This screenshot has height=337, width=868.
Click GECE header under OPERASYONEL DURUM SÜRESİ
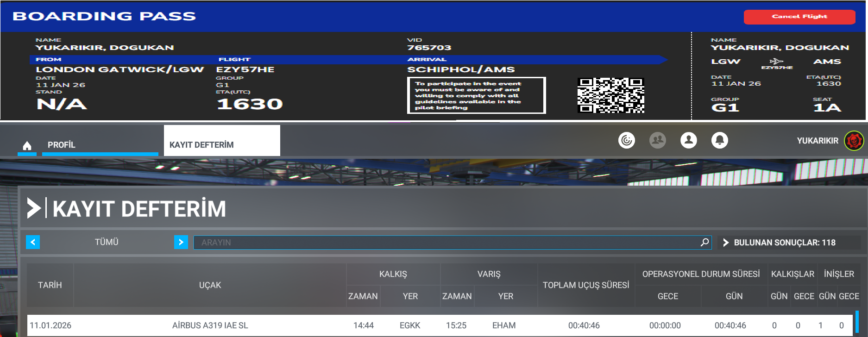668,296
